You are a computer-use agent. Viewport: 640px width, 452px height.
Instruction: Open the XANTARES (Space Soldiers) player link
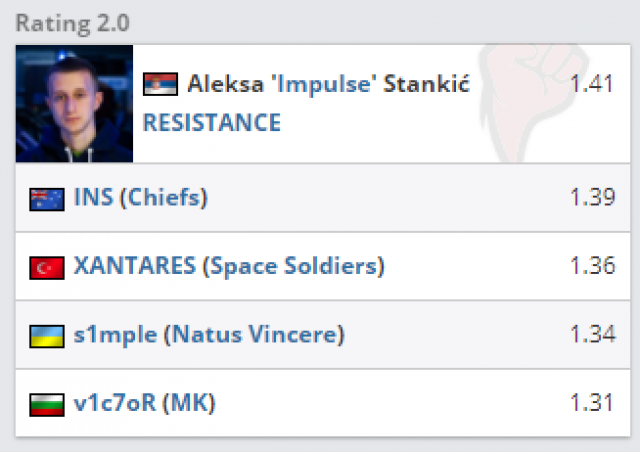229,267
